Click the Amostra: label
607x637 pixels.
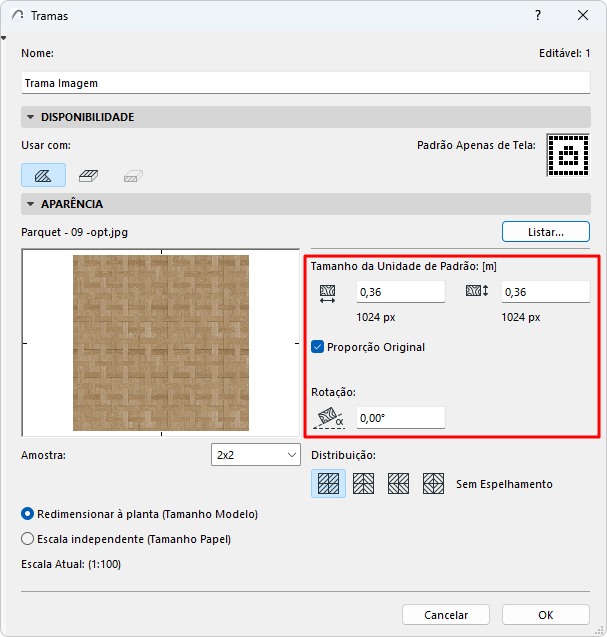[43, 455]
